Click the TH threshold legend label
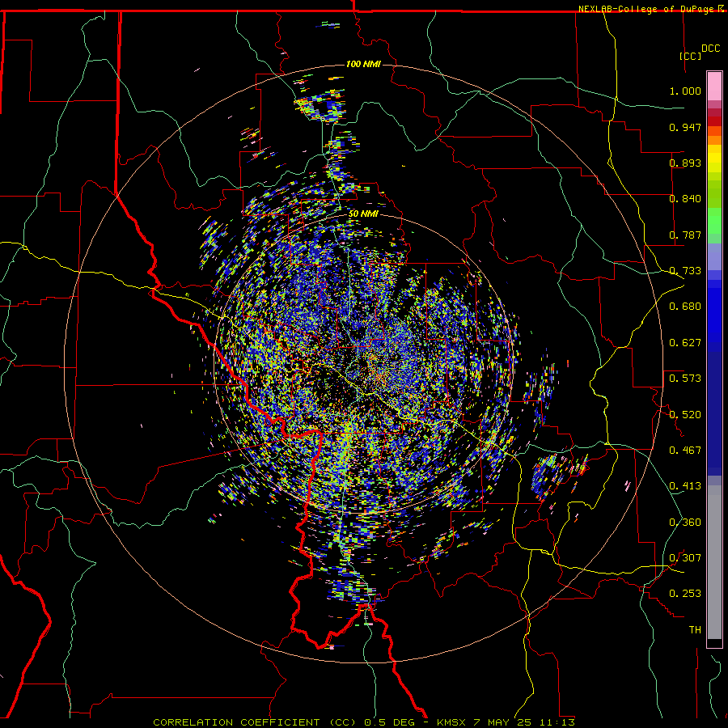 coord(695,630)
